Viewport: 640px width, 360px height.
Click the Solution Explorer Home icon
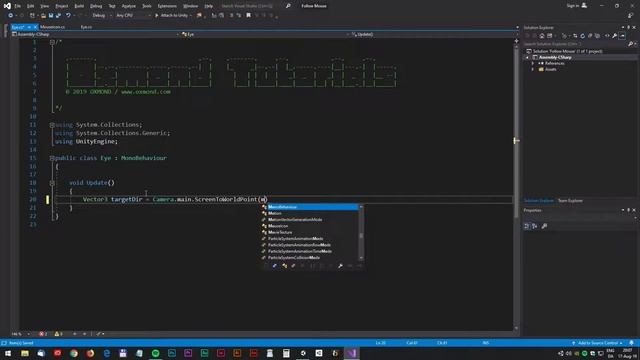[x=542, y=36]
